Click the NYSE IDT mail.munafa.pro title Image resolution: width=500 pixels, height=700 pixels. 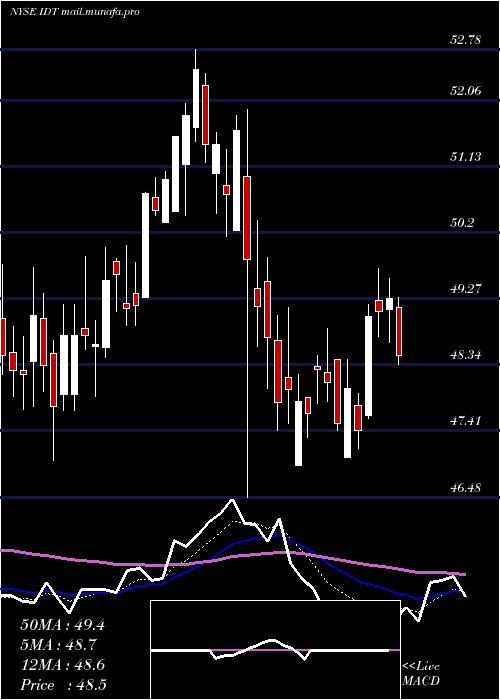75,12
